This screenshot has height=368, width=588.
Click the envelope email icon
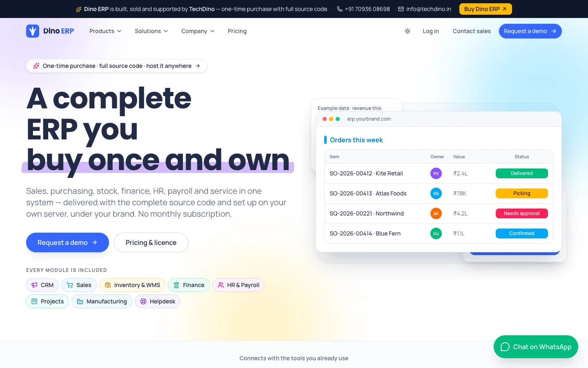click(401, 9)
